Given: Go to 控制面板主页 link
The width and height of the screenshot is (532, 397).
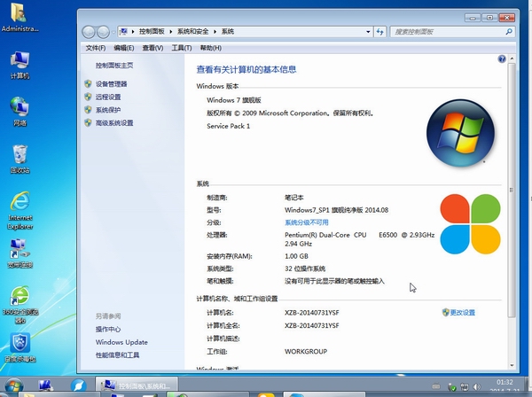Looking at the screenshot, I should (114, 65).
